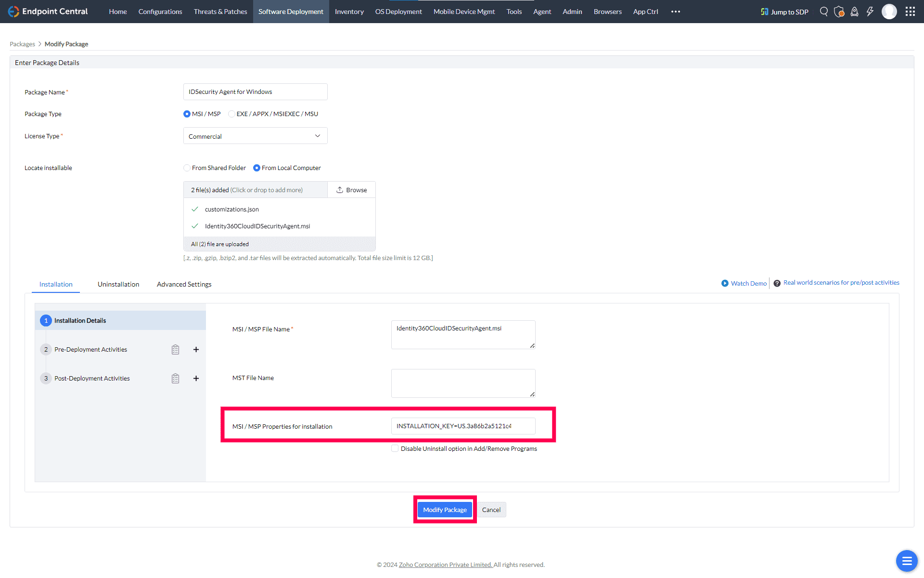Open the search magnifier in top bar
This screenshot has height=578, width=924.
823,12
